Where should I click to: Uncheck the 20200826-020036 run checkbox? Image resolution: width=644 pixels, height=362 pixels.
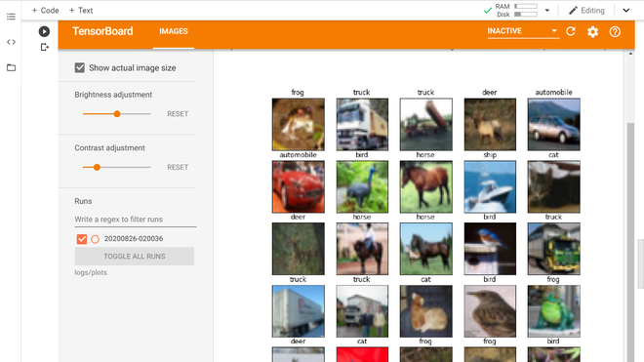pos(82,239)
